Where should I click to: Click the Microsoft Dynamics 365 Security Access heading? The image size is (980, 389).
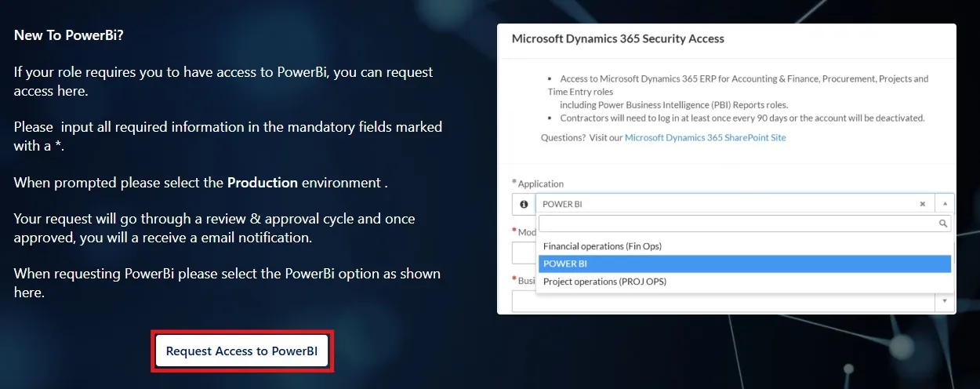(x=618, y=38)
